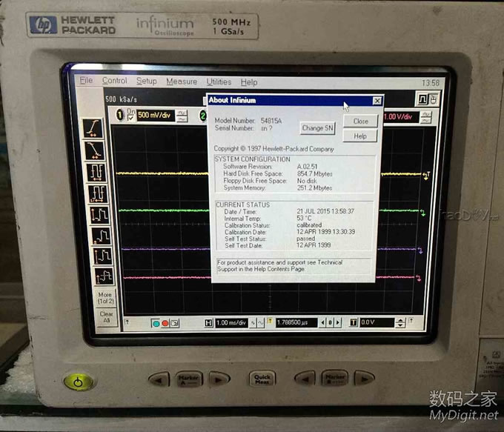
Task: Select the fall time measurement icon
Action: coord(94,150)
